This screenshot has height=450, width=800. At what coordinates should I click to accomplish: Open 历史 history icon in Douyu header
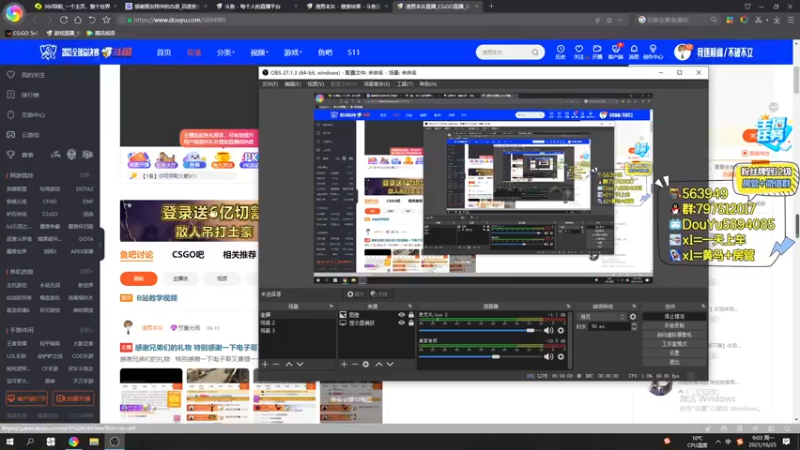pyautogui.click(x=561, y=52)
